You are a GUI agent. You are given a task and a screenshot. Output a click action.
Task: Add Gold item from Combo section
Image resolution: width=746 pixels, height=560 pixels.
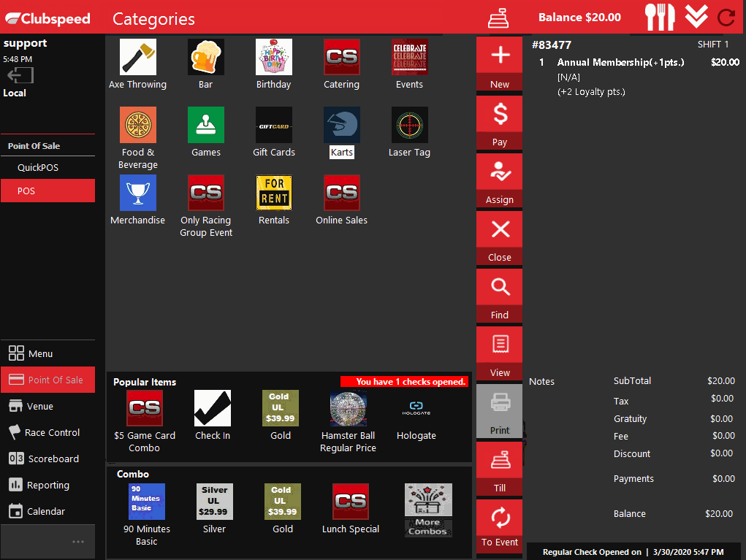tap(283, 509)
